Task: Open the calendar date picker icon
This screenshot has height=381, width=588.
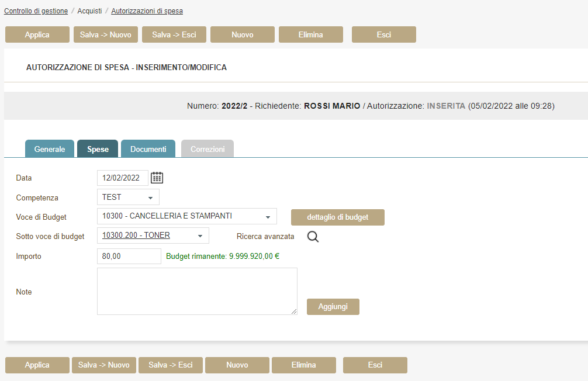Action: click(157, 178)
